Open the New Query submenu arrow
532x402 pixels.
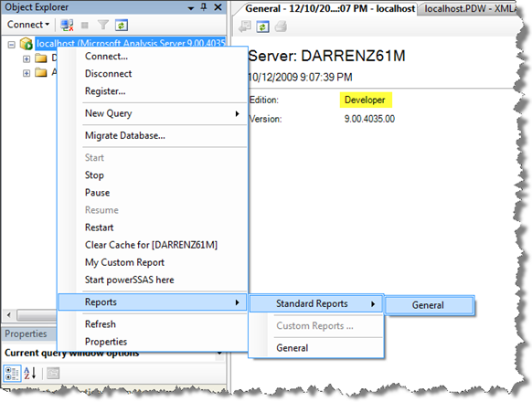click(238, 113)
